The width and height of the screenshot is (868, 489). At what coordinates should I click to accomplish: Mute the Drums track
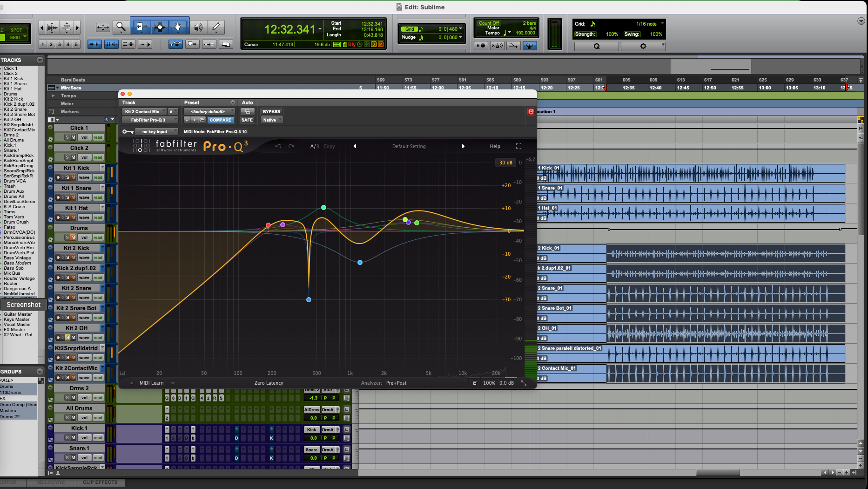click(73, 238)
